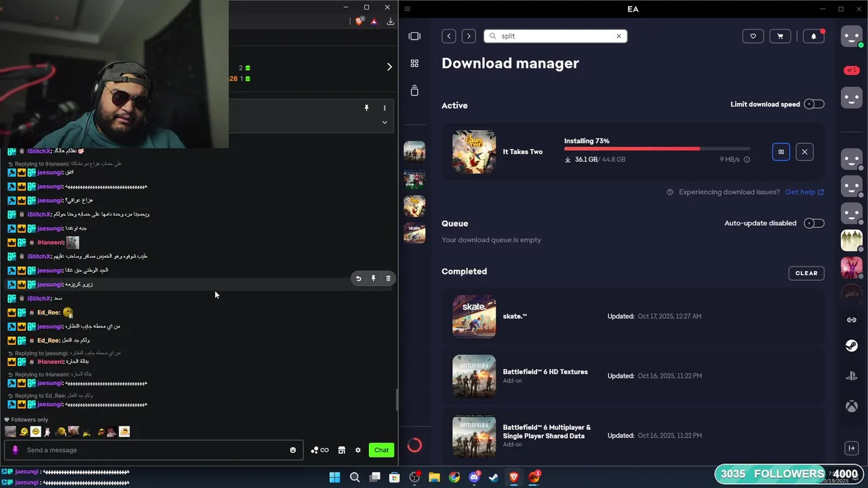868x488 pixels.
Task: Expand the chat header down chevron
Action: (x=384, y=122)
